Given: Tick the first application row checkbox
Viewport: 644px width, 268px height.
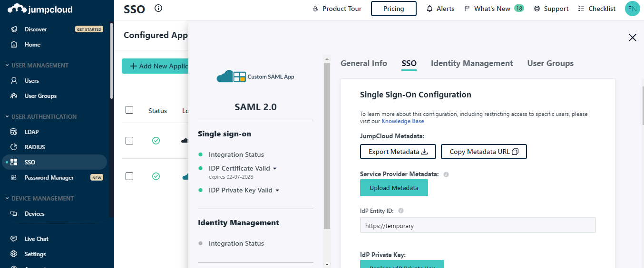Looking at the screenshot, I should click(129, 141).
